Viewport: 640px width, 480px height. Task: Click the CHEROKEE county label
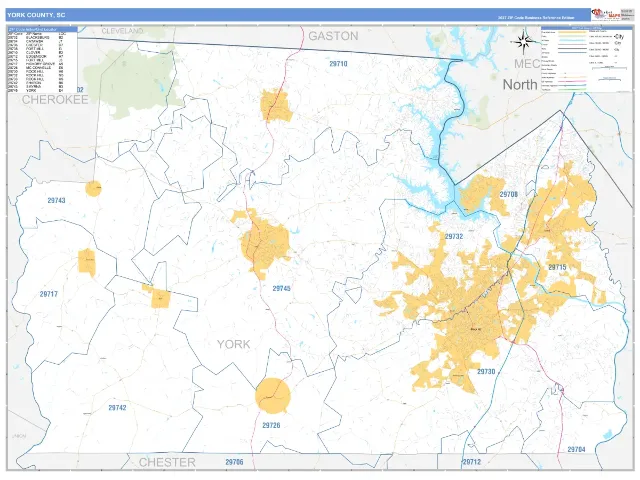(x=55, y=100)
